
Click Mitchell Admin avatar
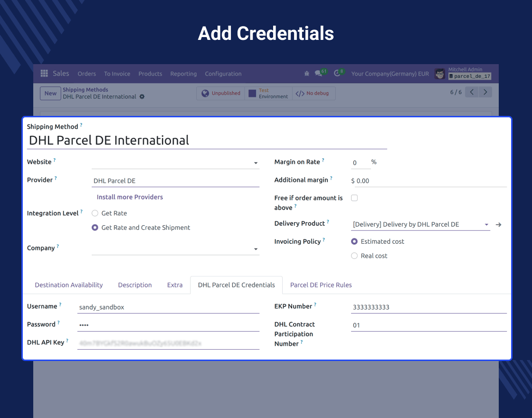point(440,74)
